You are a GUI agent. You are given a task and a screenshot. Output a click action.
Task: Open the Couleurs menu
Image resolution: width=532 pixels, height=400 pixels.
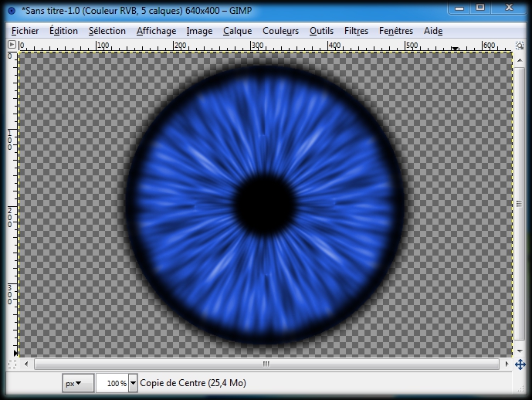tap(280, 31)
